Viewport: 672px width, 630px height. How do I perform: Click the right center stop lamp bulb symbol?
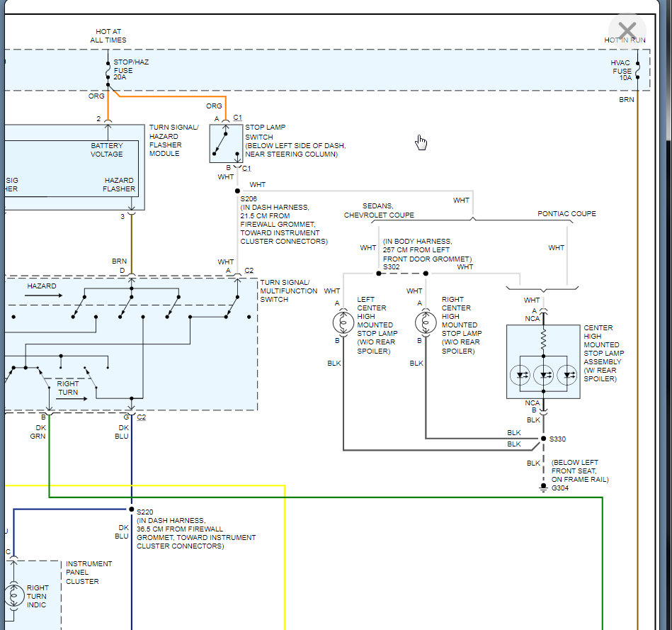426,322
